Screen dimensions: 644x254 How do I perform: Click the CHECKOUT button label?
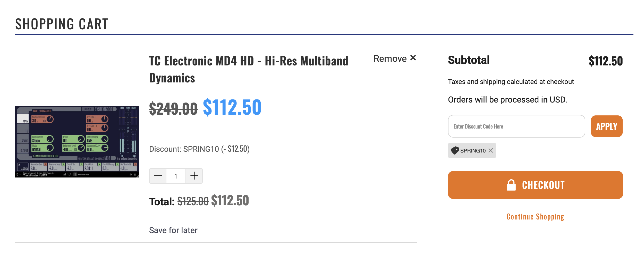tap(543, 185)
